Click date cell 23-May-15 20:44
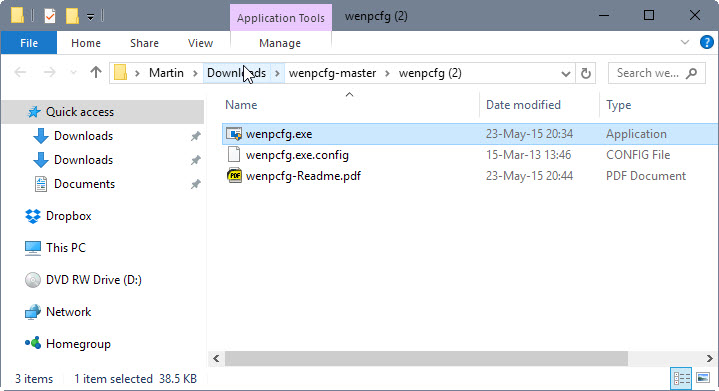Viewport: 719px width, 391px height. 529,176
